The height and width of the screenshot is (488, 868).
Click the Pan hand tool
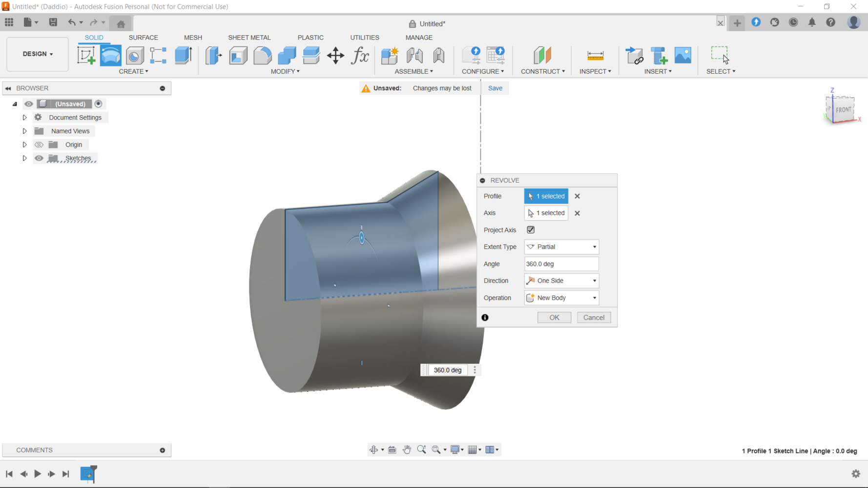click(x=407, y=449)
